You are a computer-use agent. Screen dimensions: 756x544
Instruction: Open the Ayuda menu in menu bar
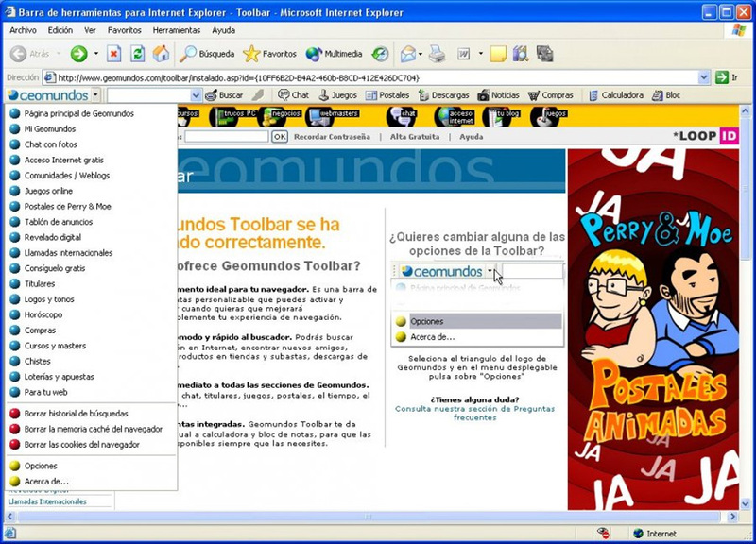224,30
